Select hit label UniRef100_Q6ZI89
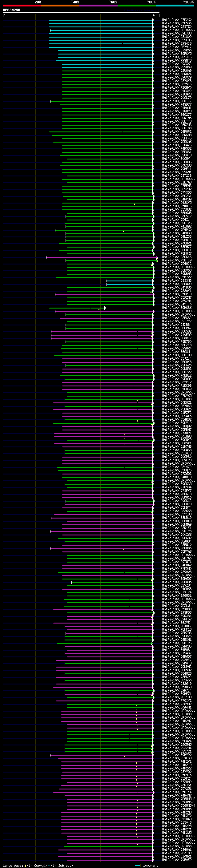Viewport: 197px width, 868px height. tap(177, 853)
